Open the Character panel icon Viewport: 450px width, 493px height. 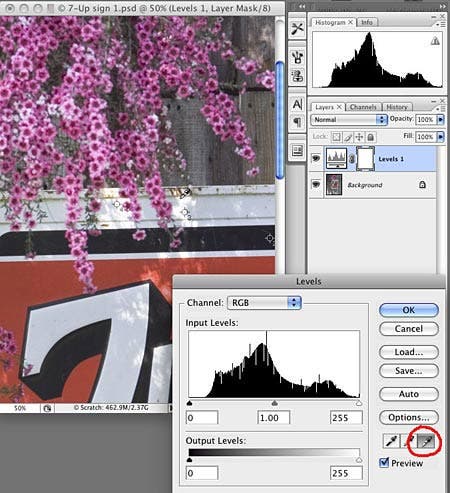(297, 105)
